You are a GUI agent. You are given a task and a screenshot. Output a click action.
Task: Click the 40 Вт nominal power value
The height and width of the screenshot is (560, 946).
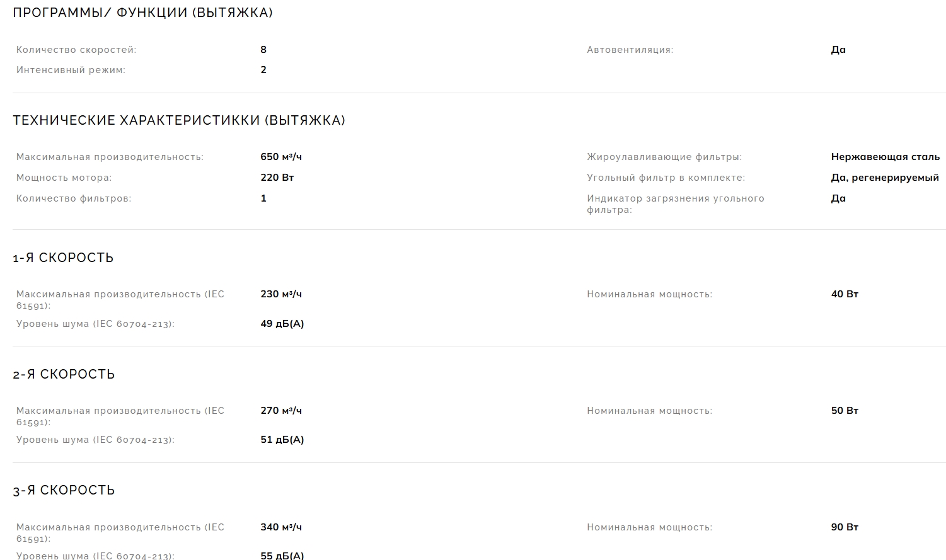coord(845,294)
